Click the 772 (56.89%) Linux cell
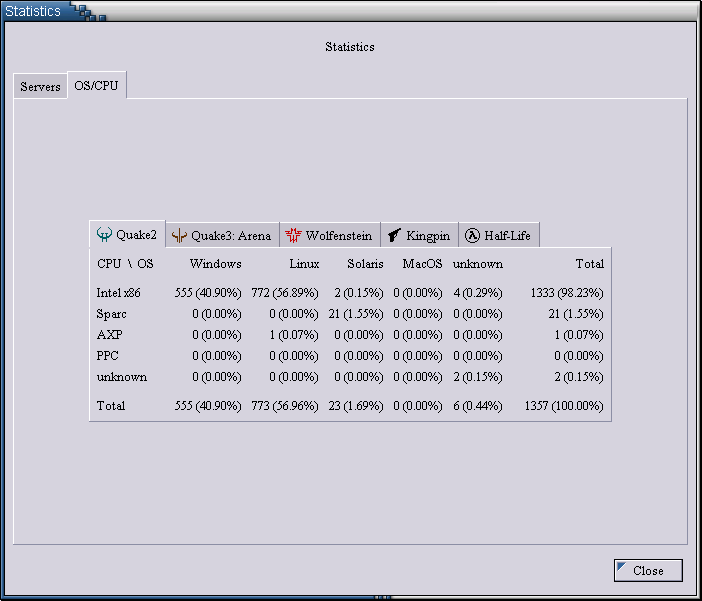702x601 pixels. click(285, 293)
